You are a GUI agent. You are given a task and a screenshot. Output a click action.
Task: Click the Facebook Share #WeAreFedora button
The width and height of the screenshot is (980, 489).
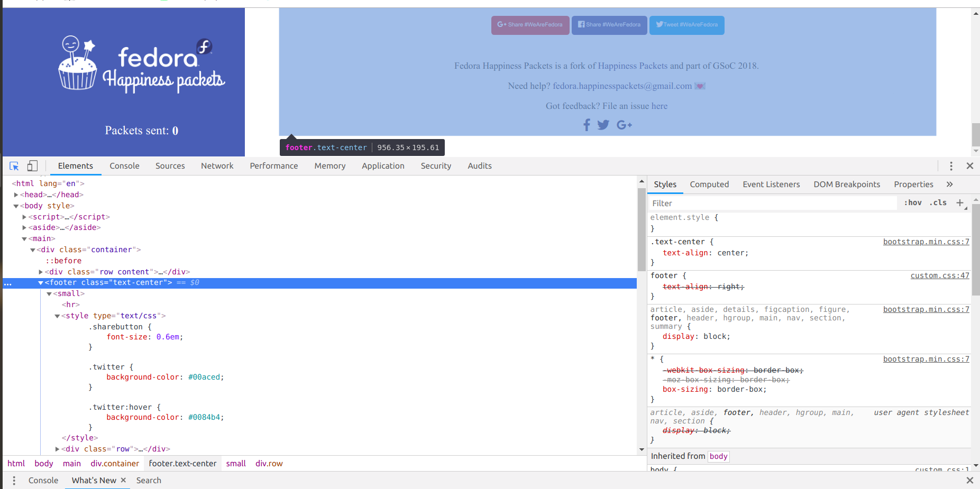point(609,25)
